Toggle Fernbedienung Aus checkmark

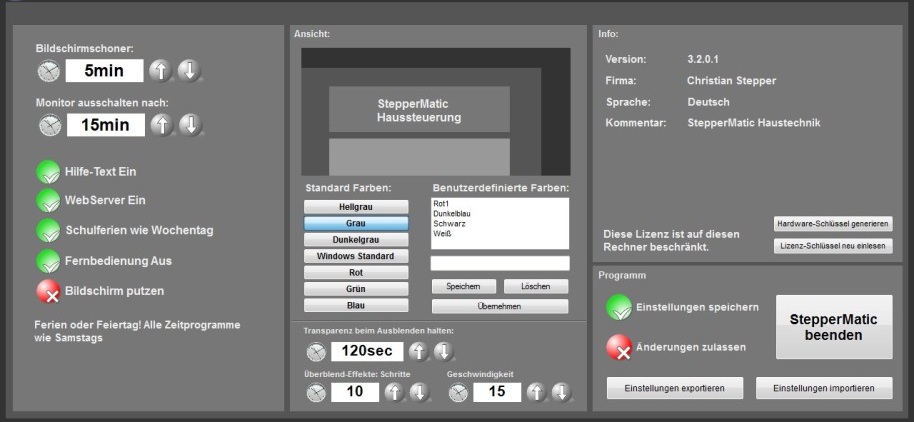click(x=48, y=261)
